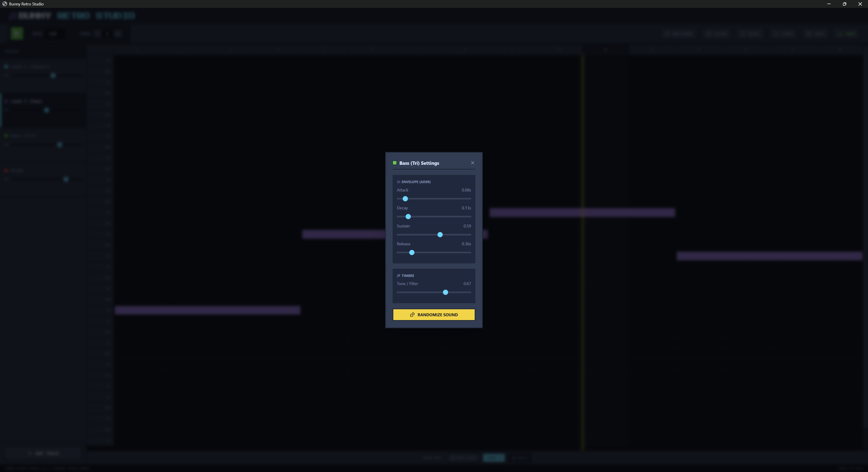This screenshot has width=868, height=472.
Task: Close the Bass (Tri) Settings dialog
Action: (472, 163)
